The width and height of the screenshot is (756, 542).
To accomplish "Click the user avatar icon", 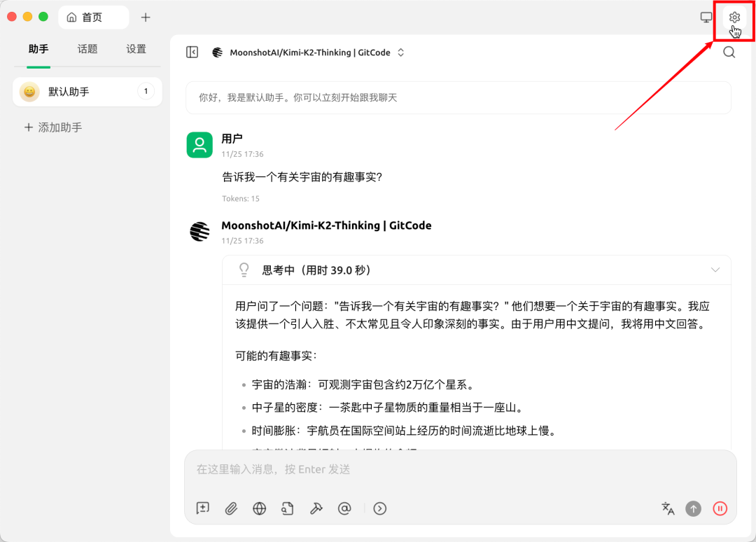I will (x=199, y=145).
